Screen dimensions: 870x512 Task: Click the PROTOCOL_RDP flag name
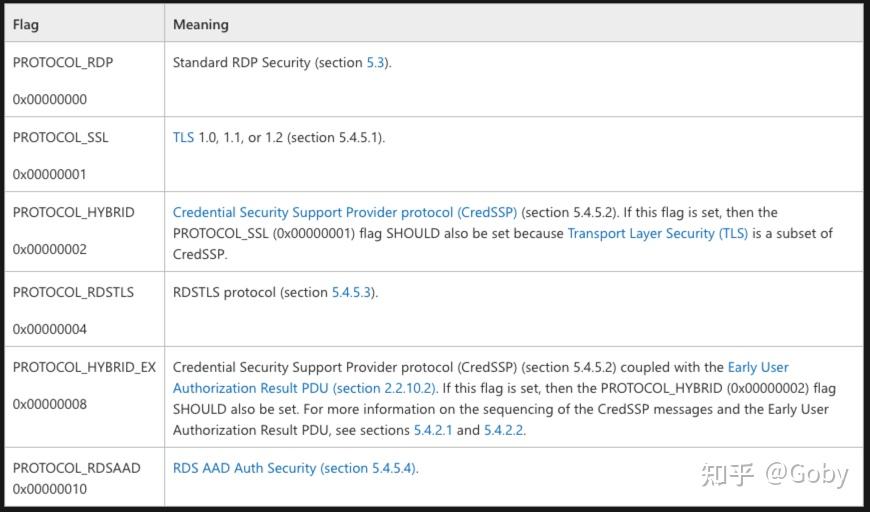point(63,63)
